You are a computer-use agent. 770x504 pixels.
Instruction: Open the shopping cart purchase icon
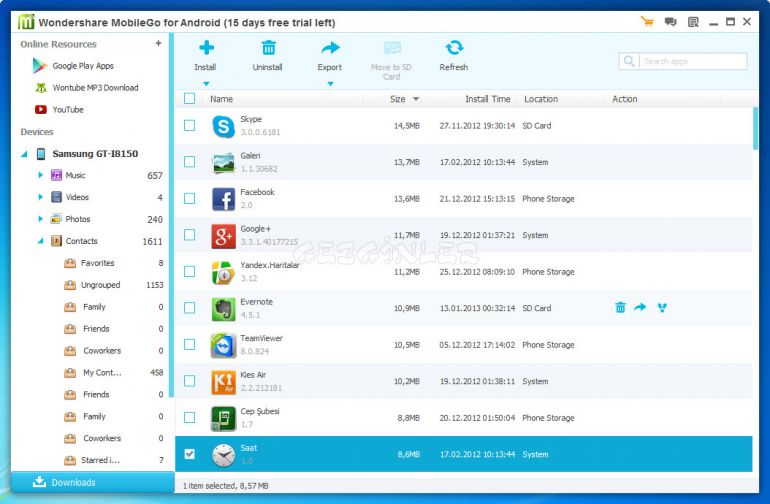tap(647, 22)
